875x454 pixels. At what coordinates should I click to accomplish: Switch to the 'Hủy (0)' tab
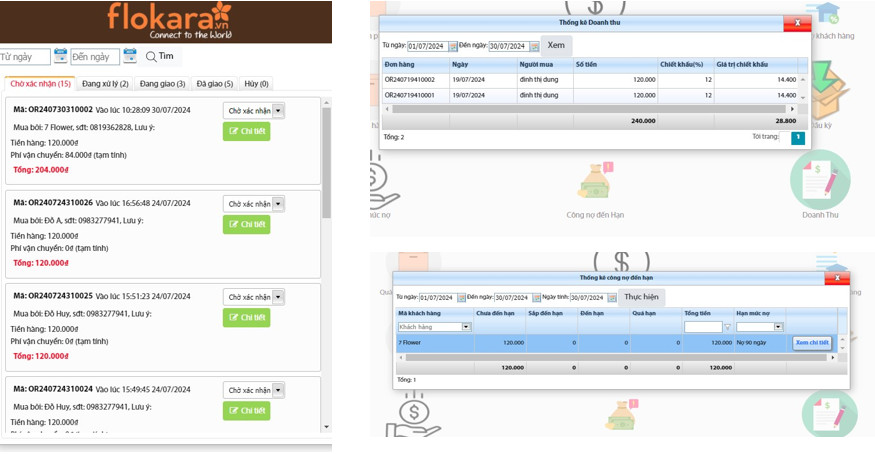click(x=256, y=84)
